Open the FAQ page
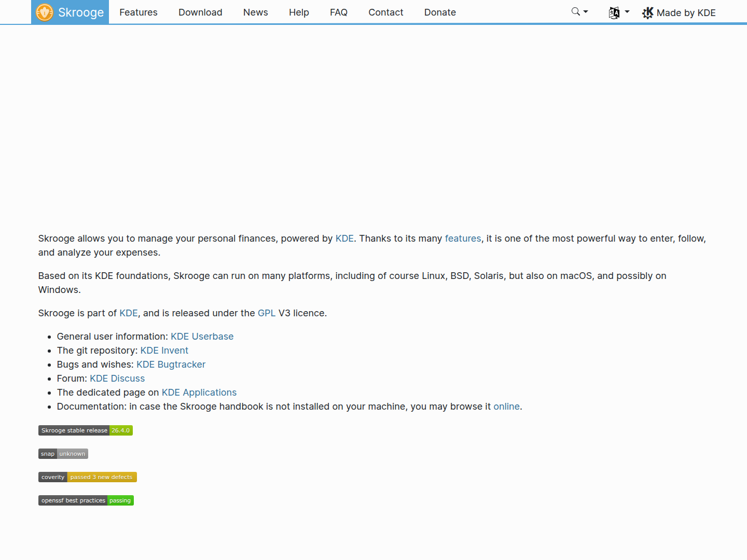Image resolution: width=747 pixels, height=560 pixels. click(339, 12)
